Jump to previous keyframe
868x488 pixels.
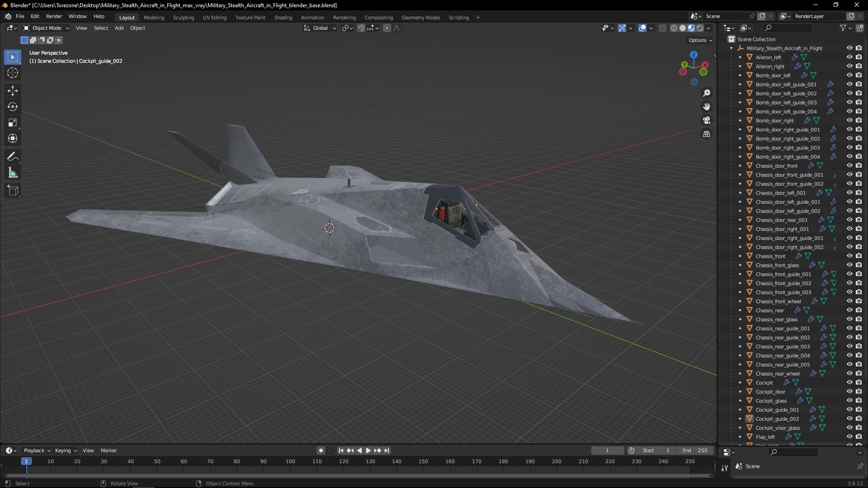click(x=350, y=450)
